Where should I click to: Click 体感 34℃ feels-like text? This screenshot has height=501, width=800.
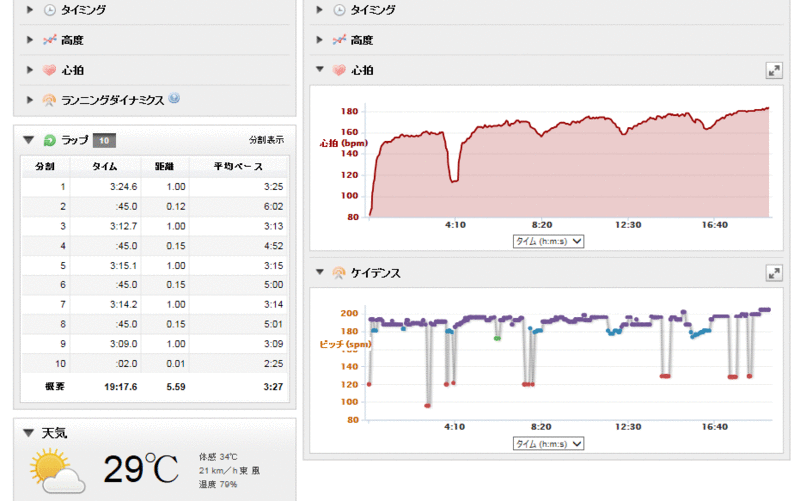(218, 457)
